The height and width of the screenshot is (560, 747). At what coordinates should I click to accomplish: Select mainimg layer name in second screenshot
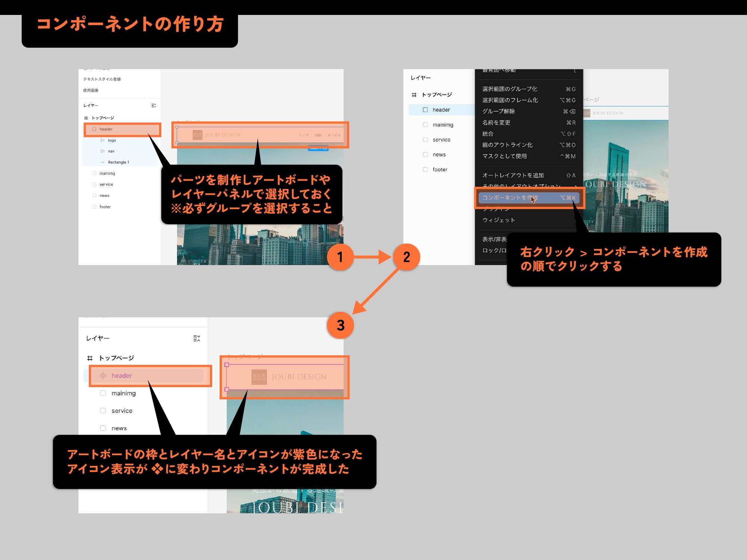pyautogui.click(x=443, y=125)
